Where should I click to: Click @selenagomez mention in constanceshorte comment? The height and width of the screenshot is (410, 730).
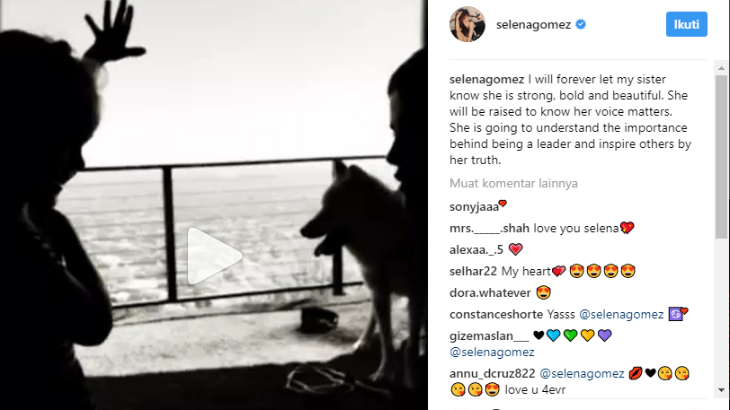(x=621, y=315)
